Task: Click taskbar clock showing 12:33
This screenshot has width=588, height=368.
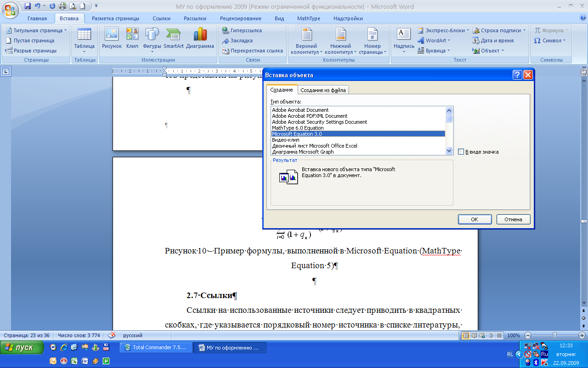Action: (x=566, y=345)
